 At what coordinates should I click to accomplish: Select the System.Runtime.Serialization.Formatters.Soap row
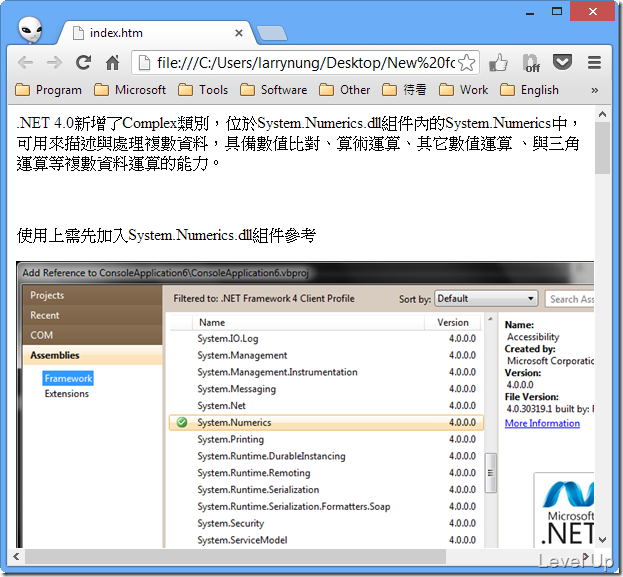326,506
